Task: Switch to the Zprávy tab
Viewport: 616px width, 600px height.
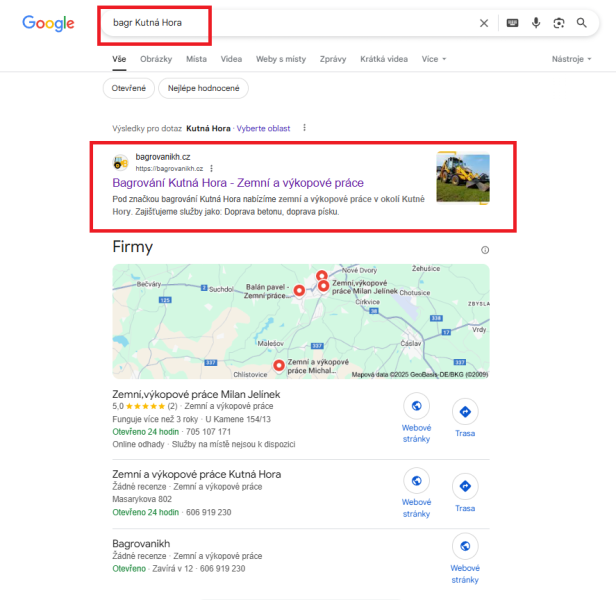Action: coord(333,59)
